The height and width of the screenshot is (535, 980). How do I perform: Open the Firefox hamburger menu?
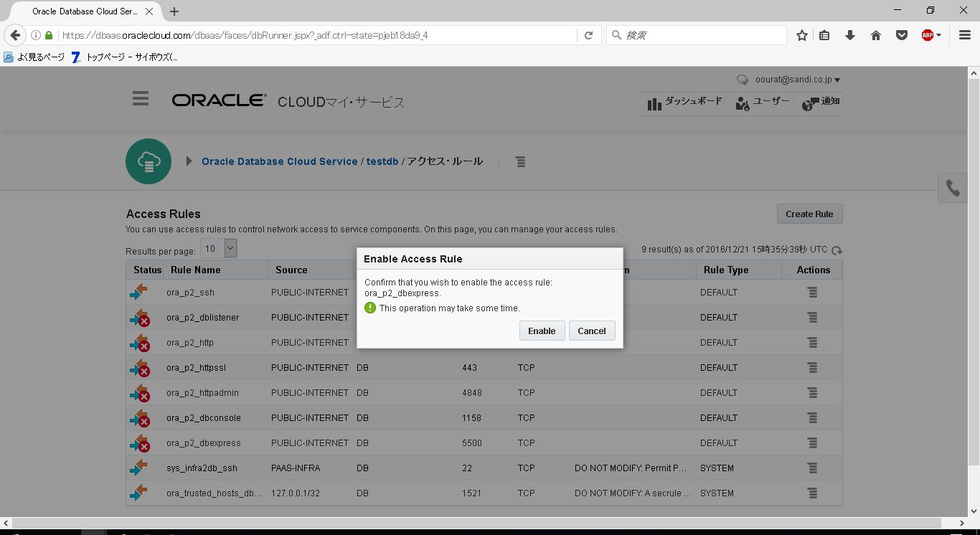(x=965, y=35)
